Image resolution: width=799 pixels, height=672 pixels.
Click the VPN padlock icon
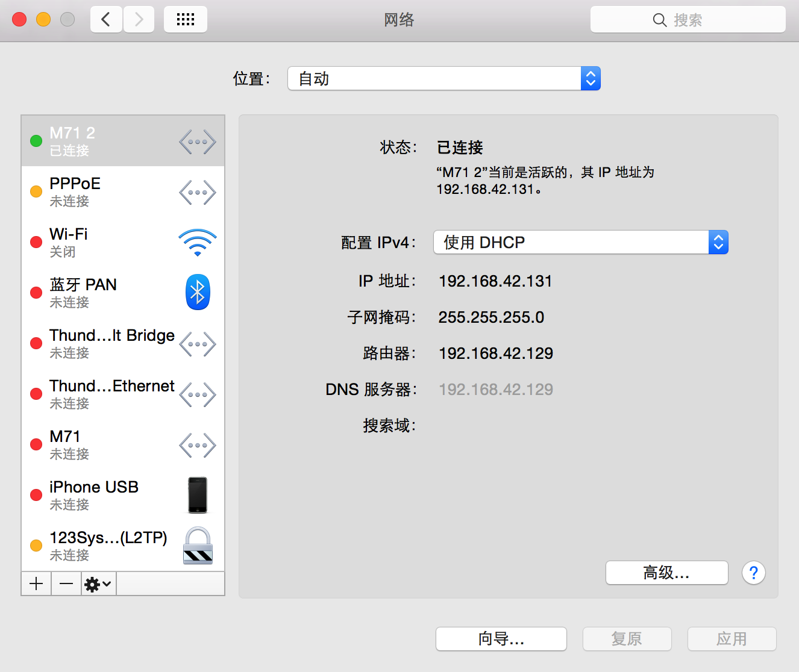coord(198,546)
